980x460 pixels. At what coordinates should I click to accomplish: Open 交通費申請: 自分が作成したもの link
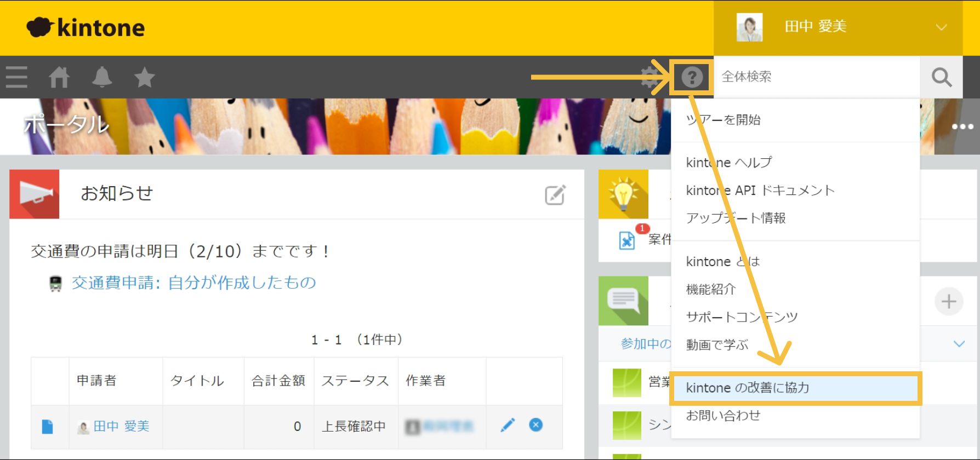[x=194, y=283]
